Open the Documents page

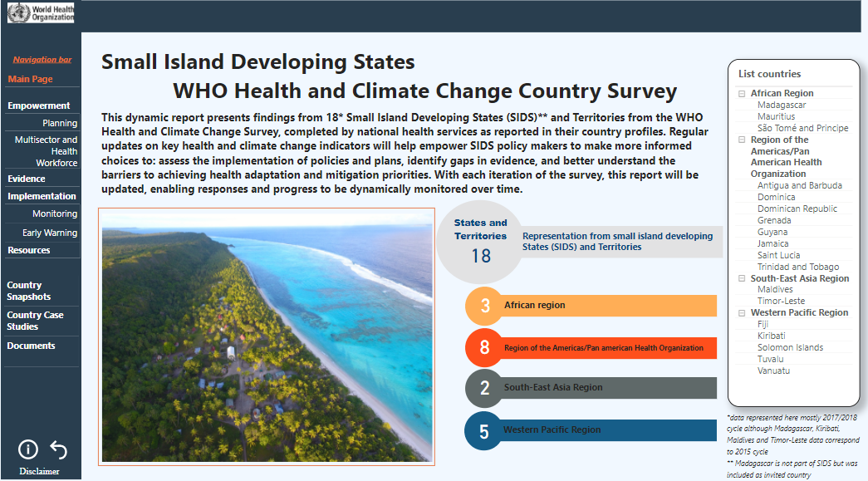(x=31, y=346)
